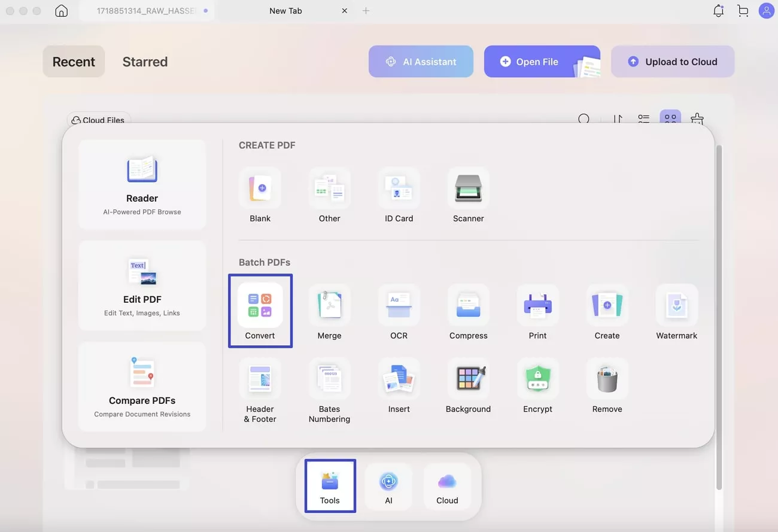Viewport: 778px width, 532px height.
Task: Open the Convert batch tool
Action: [260, 306]
